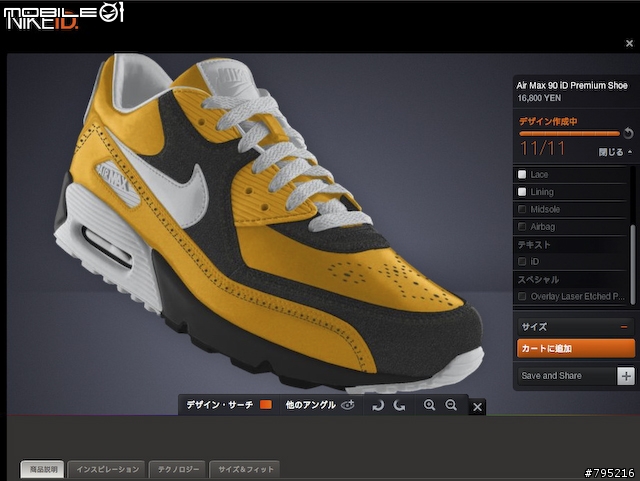This screenshot has width=640, height=481.
Task: Click the 11/11 step counter
Action: (542, 148)
